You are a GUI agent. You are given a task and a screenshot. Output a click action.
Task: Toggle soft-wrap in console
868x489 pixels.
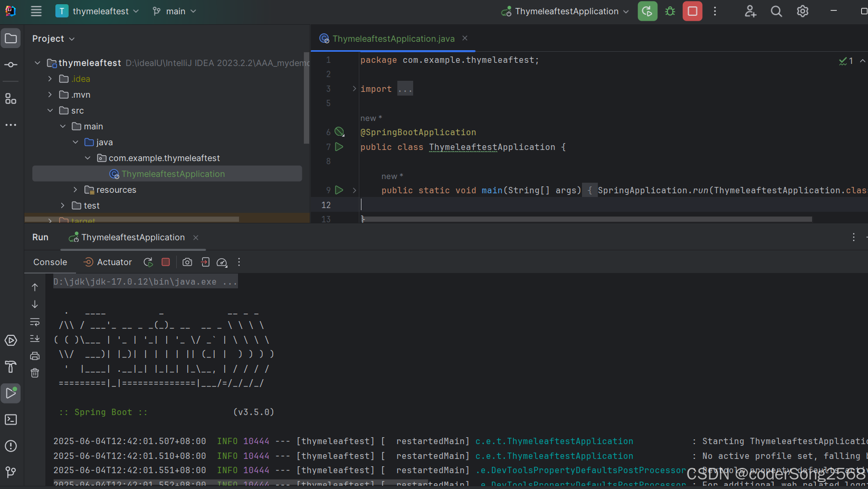pyautogui.click(x=35, y=322)
